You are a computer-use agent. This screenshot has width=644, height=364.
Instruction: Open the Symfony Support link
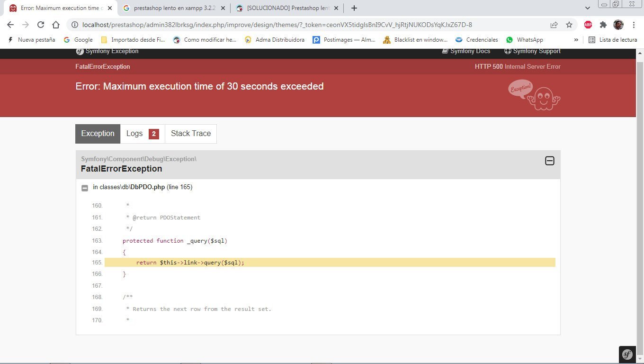(x=532, y=51)
